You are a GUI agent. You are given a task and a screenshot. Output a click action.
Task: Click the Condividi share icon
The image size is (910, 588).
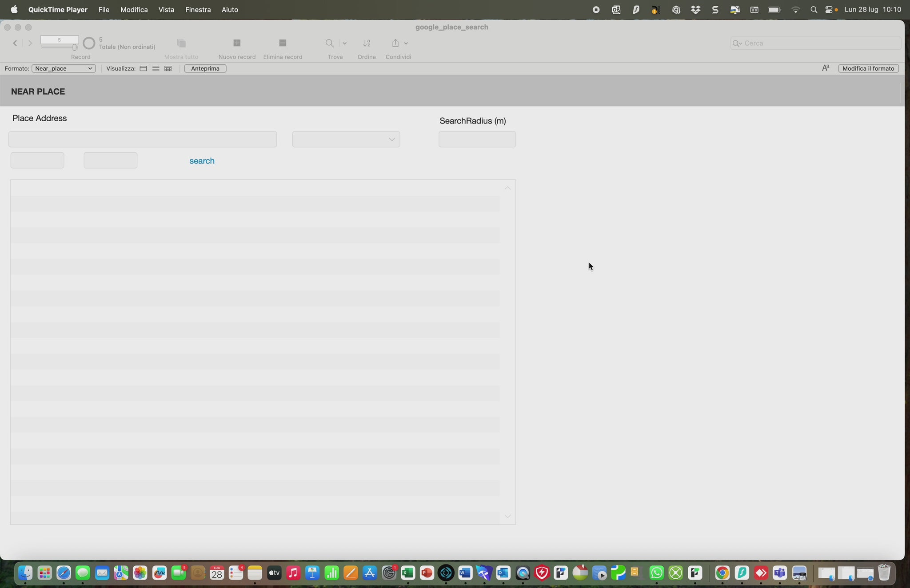tap(395, 43)
